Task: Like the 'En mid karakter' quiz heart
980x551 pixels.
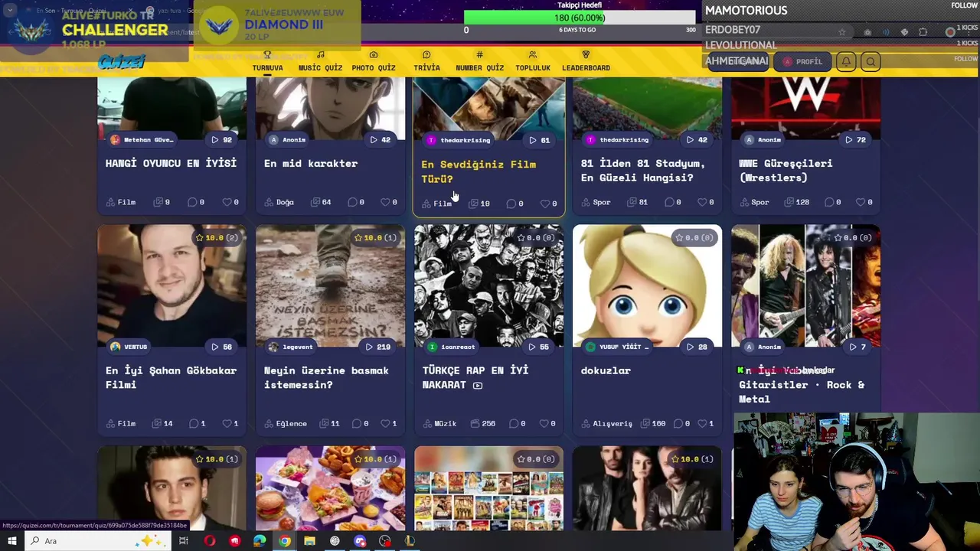Action: [x=385, y=202]
